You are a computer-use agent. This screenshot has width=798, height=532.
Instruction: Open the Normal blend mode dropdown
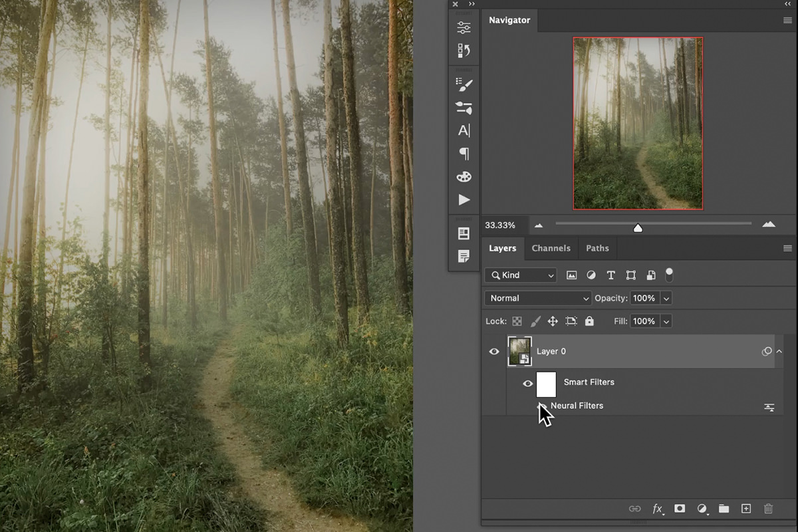(538, 299)
